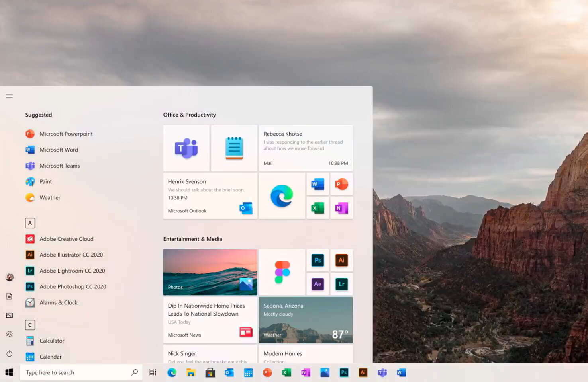Launch Microsoft Powerpoint from Suggested list

(59, 134)
